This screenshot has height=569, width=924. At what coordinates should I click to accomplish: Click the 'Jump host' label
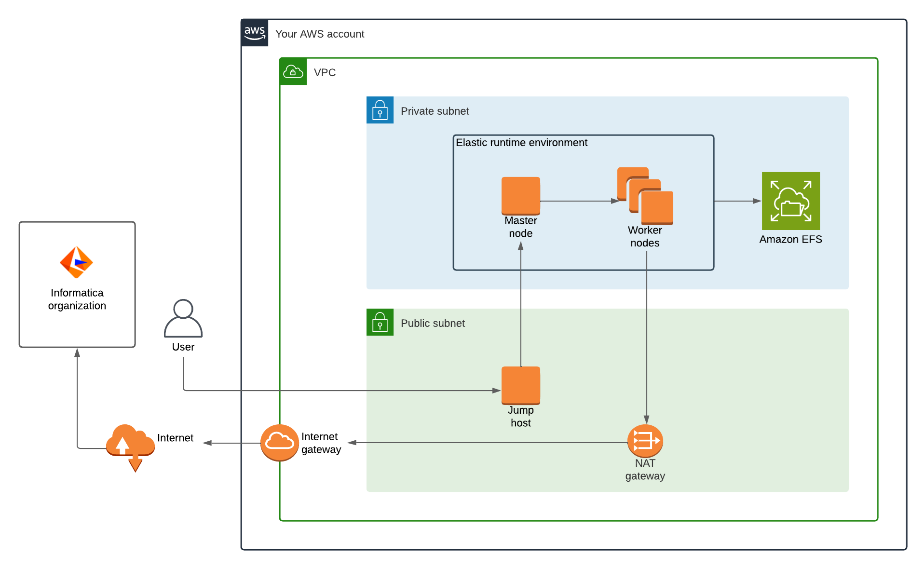click(x=521, y=416)
